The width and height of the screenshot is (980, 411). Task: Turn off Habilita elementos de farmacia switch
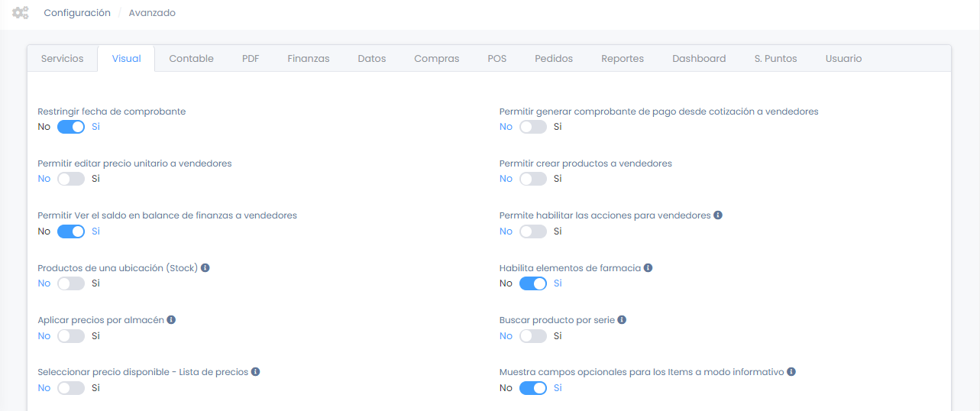(x=532, y=283)
